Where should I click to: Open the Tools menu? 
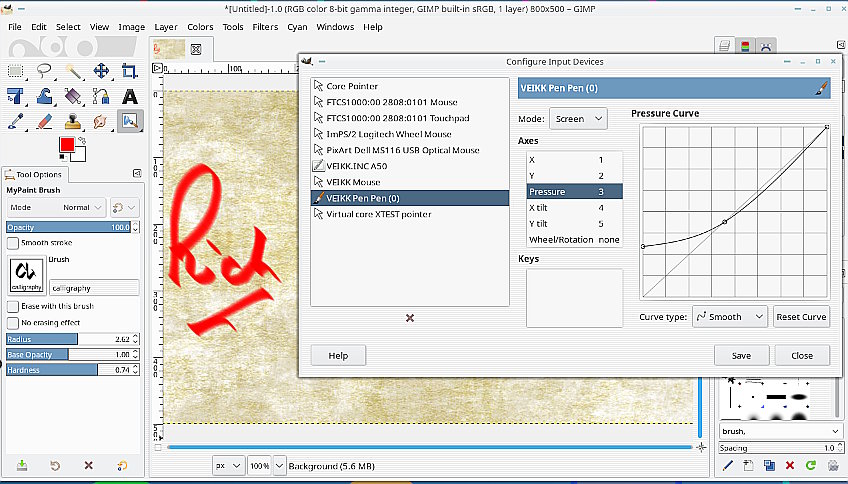click(x=233, y=27)
